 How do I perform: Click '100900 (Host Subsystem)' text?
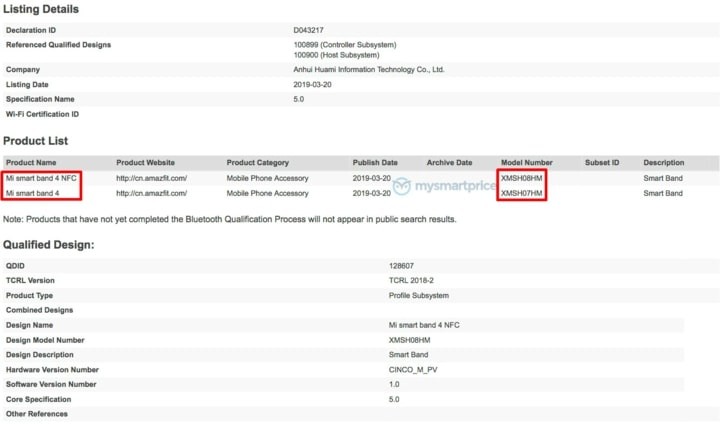point(337,55)
